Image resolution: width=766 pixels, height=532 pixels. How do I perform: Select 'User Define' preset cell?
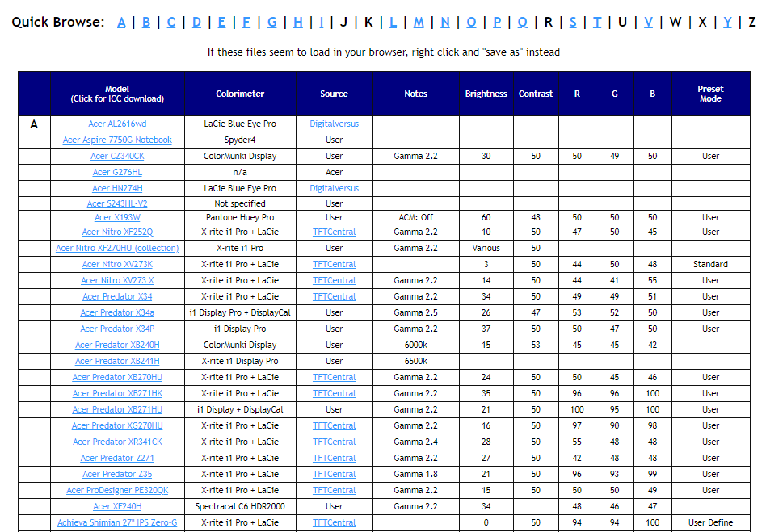pyautogui.click(x=710, y=523)
